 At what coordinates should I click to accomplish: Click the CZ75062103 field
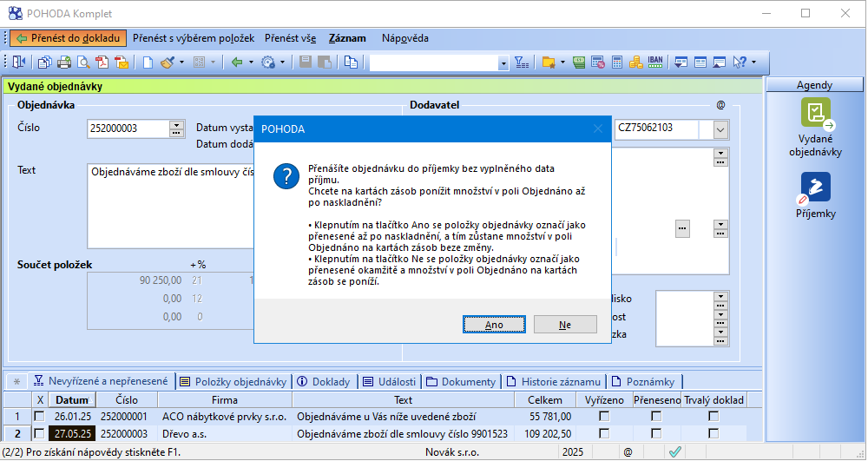(x=656, y=128)
